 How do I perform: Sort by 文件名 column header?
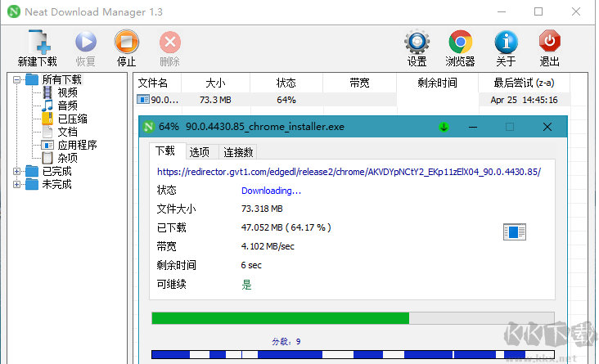click(157, 83)
